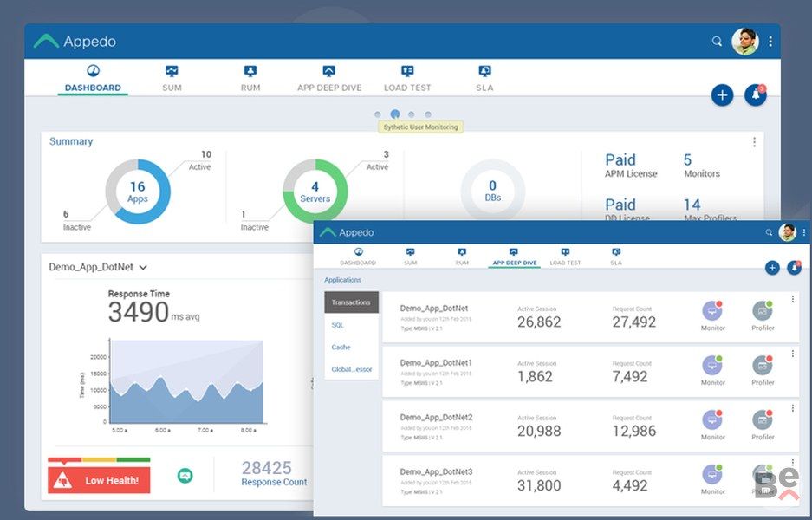The height and width of the screenshot is (520, 812).
Task: Open search in the back window header
Action: (717, 41)
